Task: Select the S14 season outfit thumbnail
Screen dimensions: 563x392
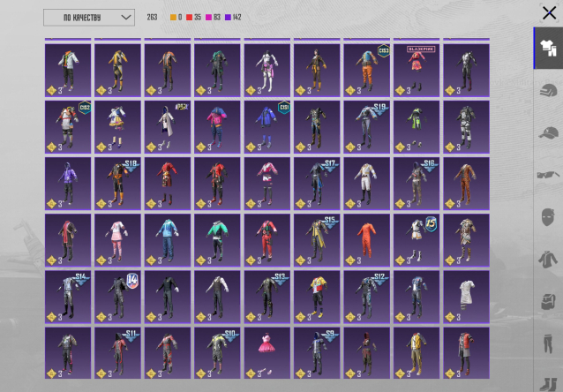Action: click(x=68, y=297)
